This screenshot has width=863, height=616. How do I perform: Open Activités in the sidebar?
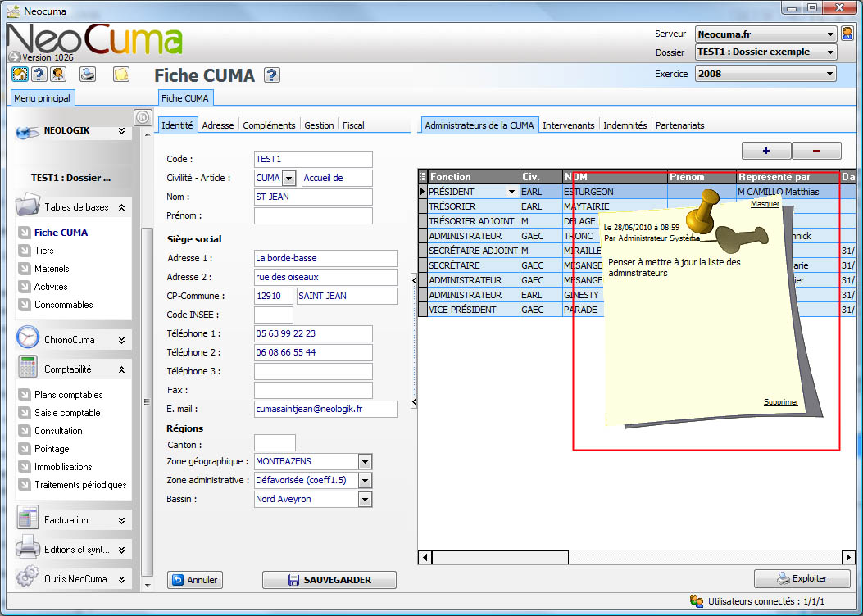[x=51, y=287]
